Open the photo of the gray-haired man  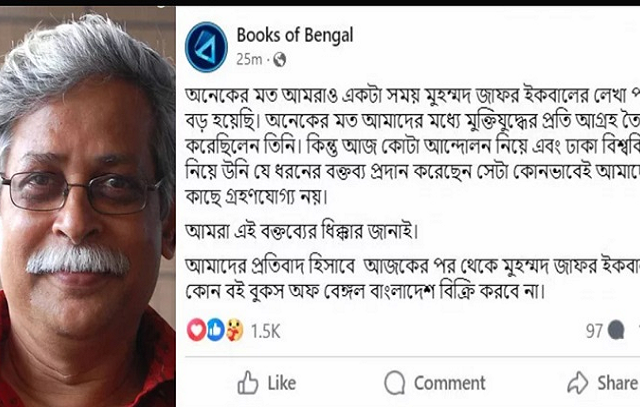coord(88,206)
